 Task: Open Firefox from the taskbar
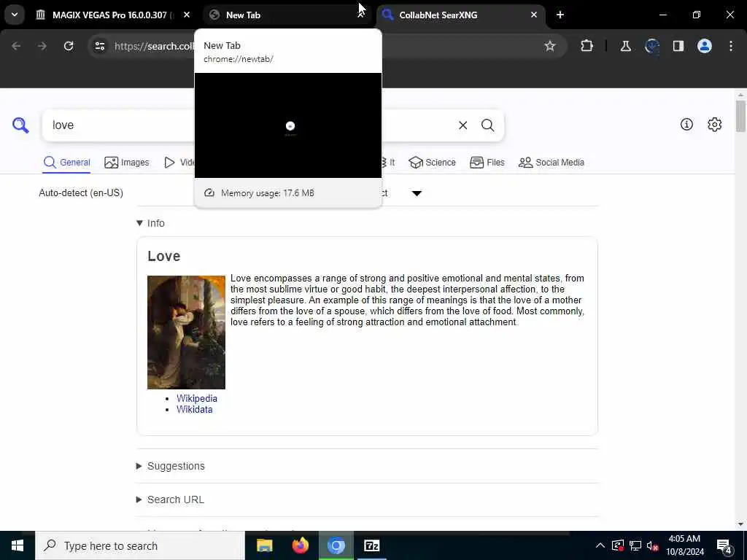(300, 545)
